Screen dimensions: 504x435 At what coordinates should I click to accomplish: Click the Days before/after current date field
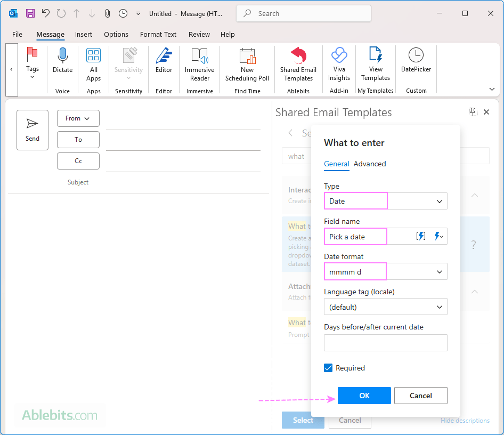[x=385, y=342]
